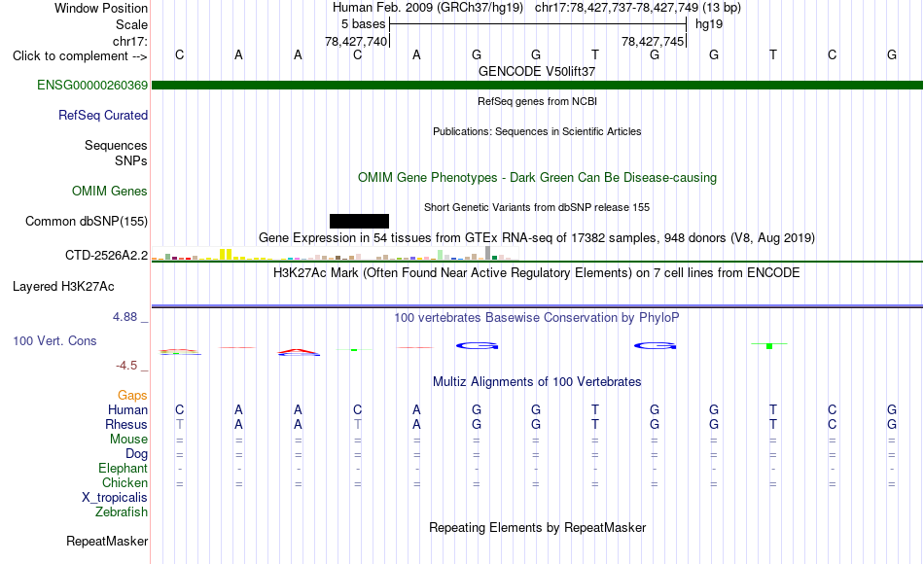Select the Elephant alignment row label
Screen dimensions: 924x564
124,468
